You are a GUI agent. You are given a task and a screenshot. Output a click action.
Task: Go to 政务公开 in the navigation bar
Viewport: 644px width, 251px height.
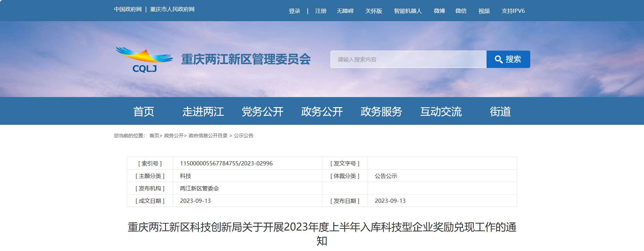tap(322, 112)
